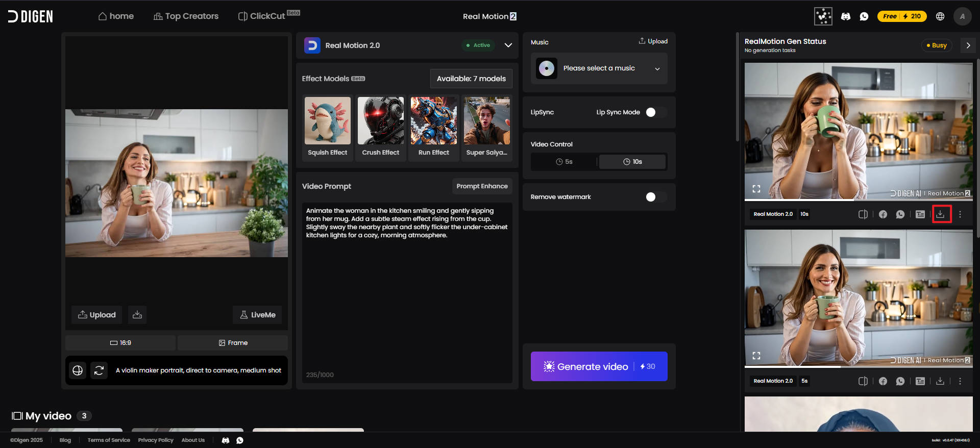
Task: Download the 10s Real Motion video
Action: (940, 214)
